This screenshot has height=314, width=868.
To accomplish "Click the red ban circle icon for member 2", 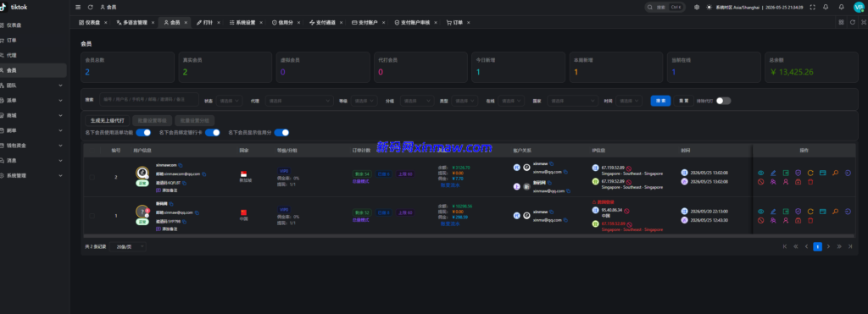I will 760,181.
